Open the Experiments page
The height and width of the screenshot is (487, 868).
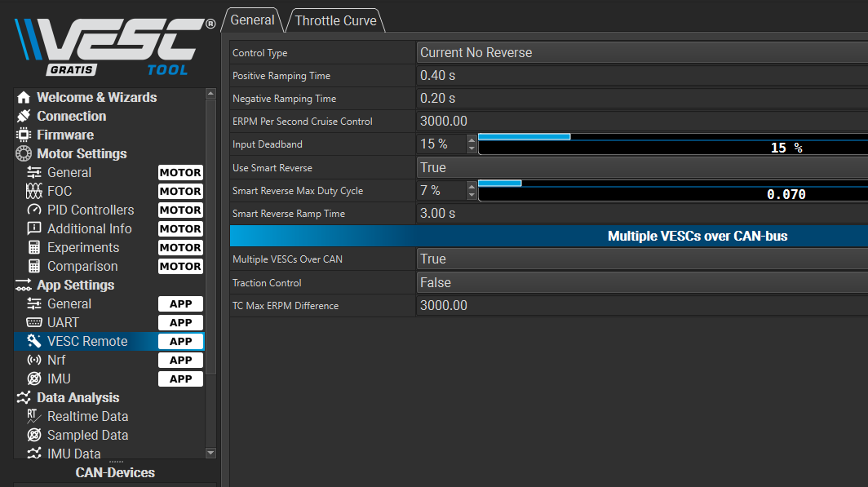83,247
